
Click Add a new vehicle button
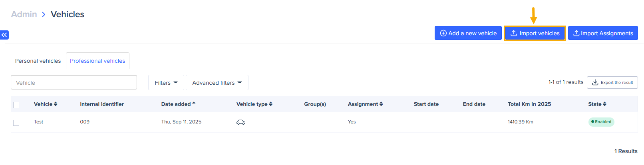point(468,33)
